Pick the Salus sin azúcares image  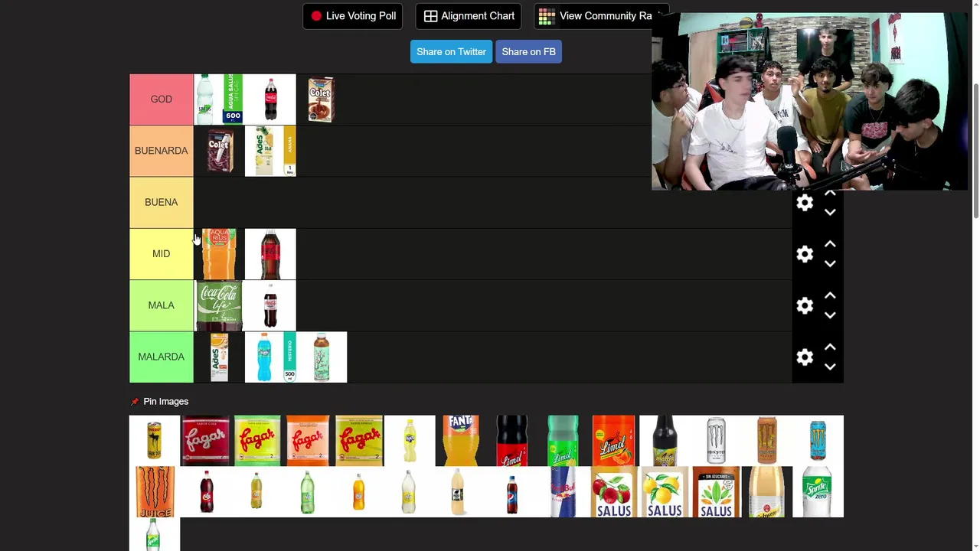[x=716, y=492]
